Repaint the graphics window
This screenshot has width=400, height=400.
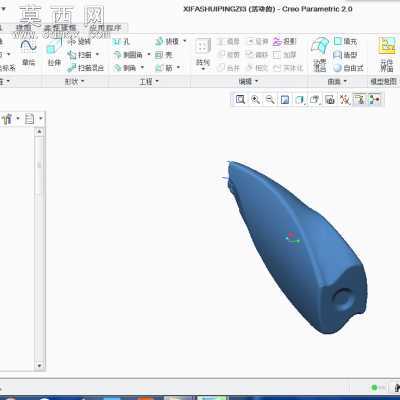[285, 99]
